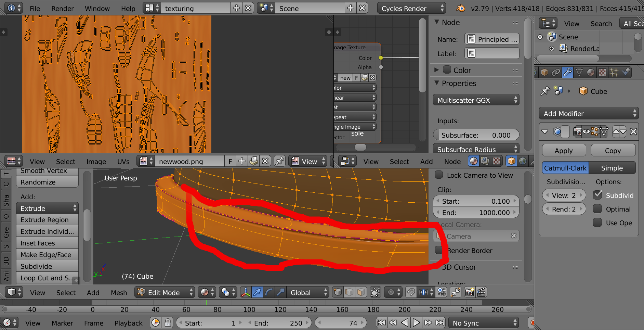Open the Object properties cube tab
This screenshot has height=330, width=644.
(x=544, y=72)
